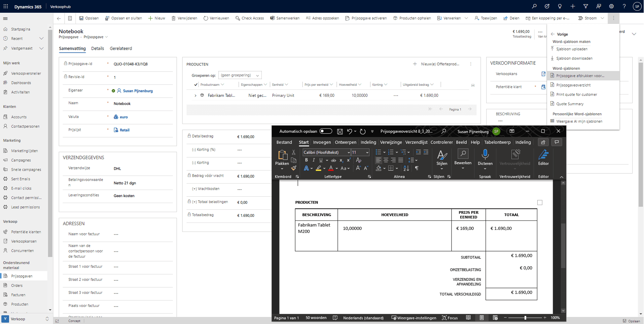The width and height of the screenshot is (644, 324).
Task: Open the font color red A dropdown
Action: [x=337, y=168]
